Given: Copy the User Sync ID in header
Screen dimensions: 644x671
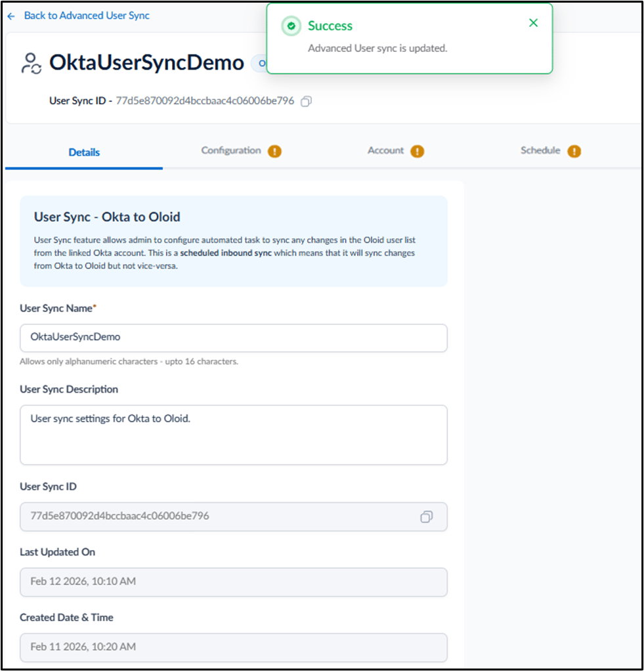Looking at the screenshot, I should [x=306, y=101].
